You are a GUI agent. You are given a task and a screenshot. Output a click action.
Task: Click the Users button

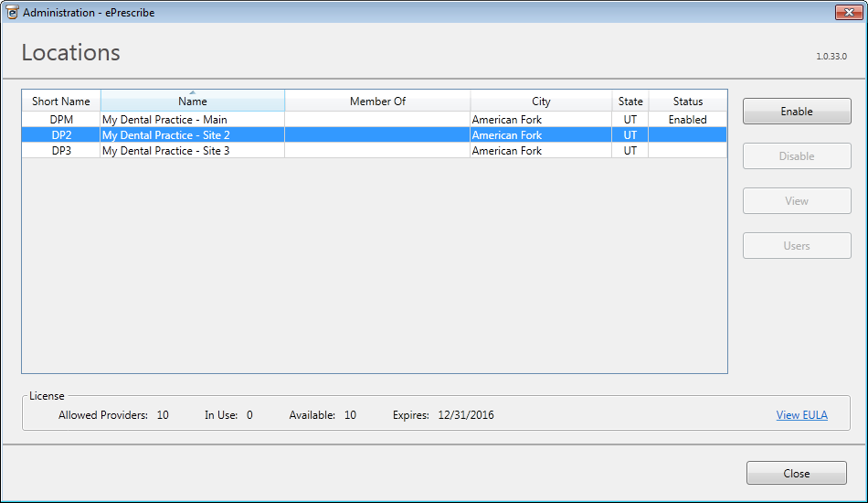click(796, 246)
